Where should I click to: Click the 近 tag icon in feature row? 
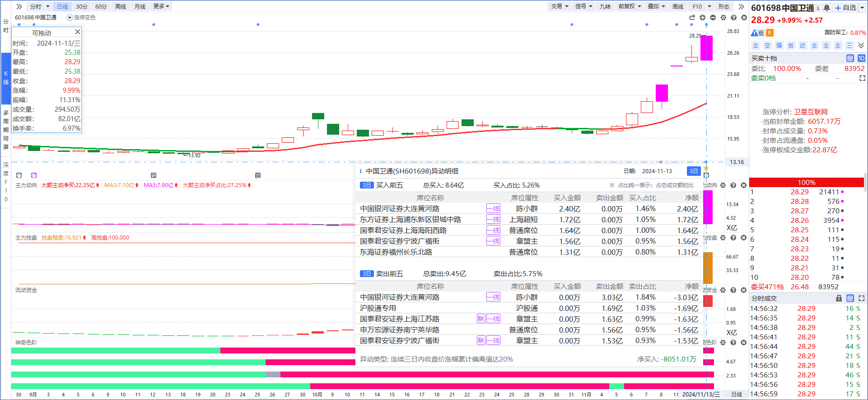(803, 46)
